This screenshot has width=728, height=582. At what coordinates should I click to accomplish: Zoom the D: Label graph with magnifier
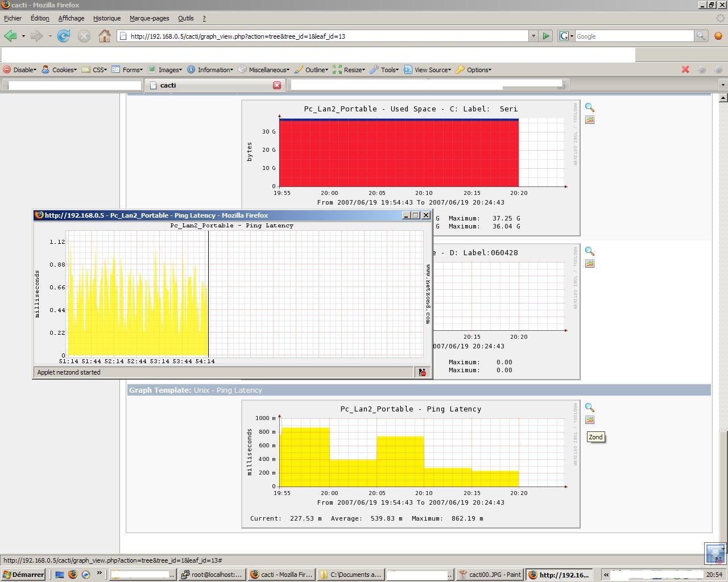[x=590, y=251]
